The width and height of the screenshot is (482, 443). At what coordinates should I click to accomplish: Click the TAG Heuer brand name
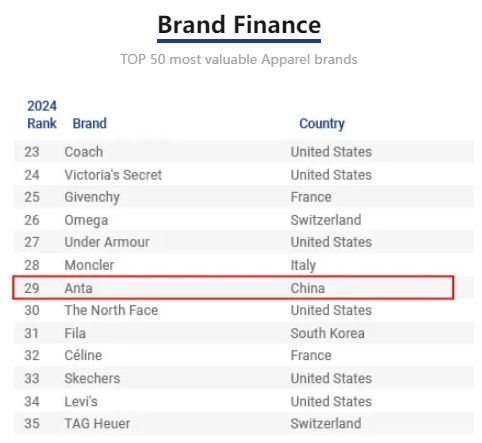tap(97, 424)
